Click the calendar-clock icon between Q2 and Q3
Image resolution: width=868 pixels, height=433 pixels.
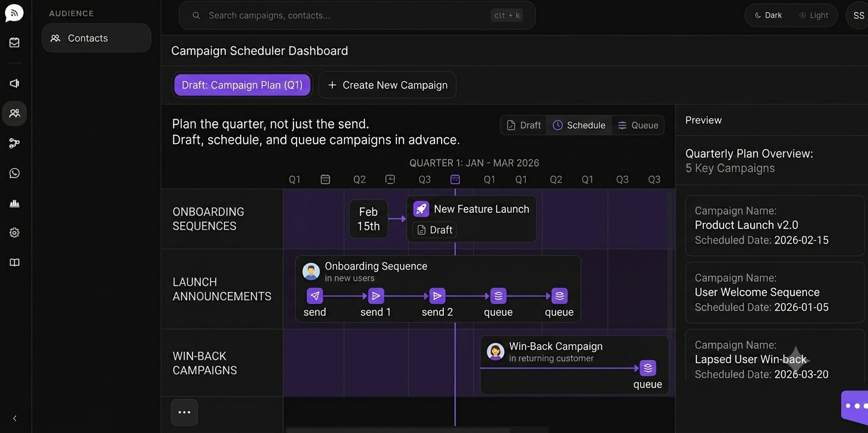(x=390, y=179)
